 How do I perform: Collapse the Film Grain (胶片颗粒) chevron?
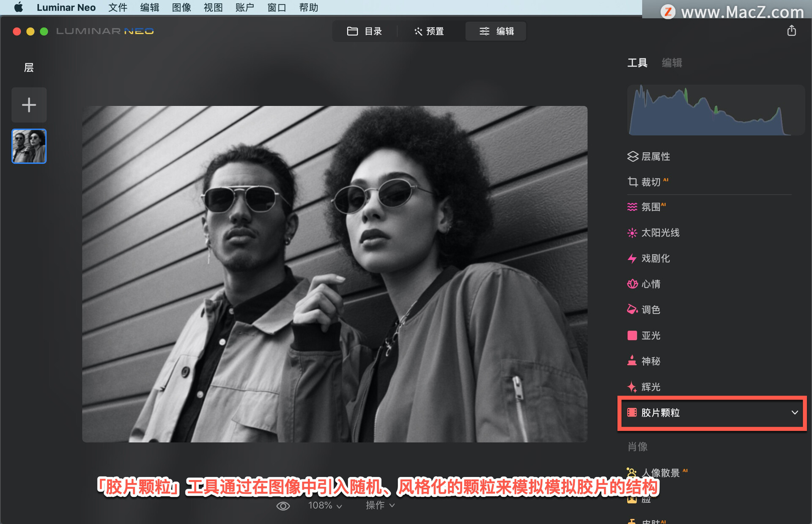point(795,412)
